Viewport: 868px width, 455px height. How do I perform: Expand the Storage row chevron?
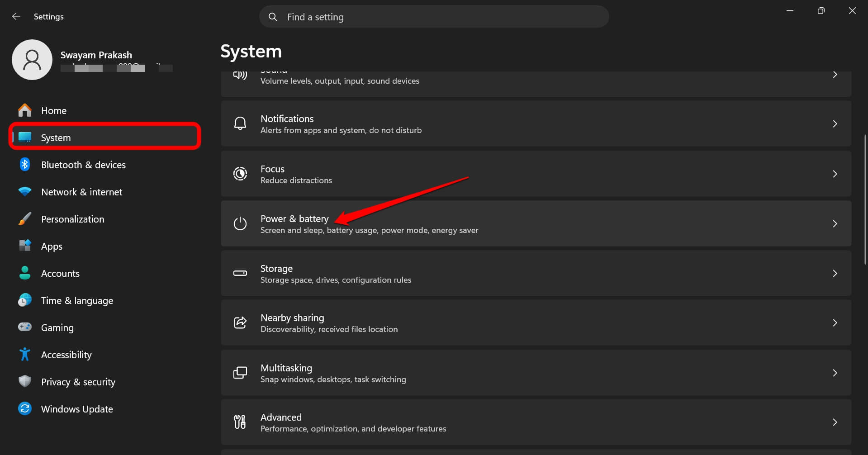point(835,273)
